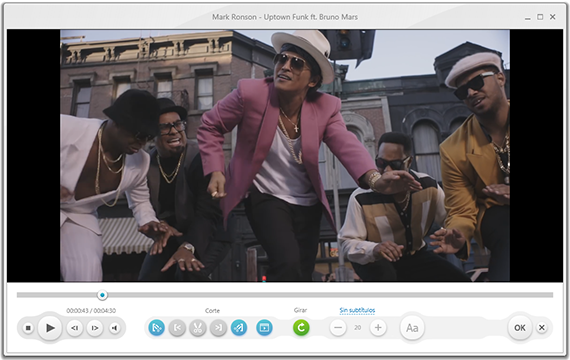Open the Sin subtítulos subtitle link

357,310
